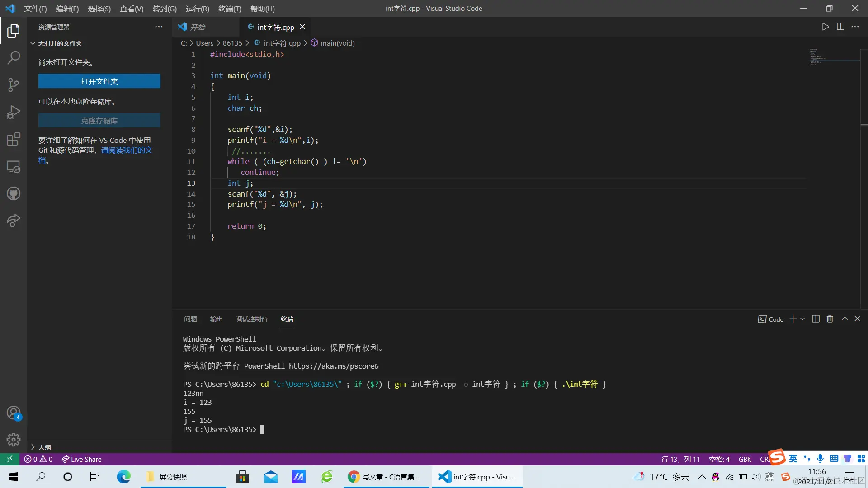Viewport: 868px width, 488px height.
Task: Open the Run and Debug view
Action: pyautogui.click(x=14, y=112)
